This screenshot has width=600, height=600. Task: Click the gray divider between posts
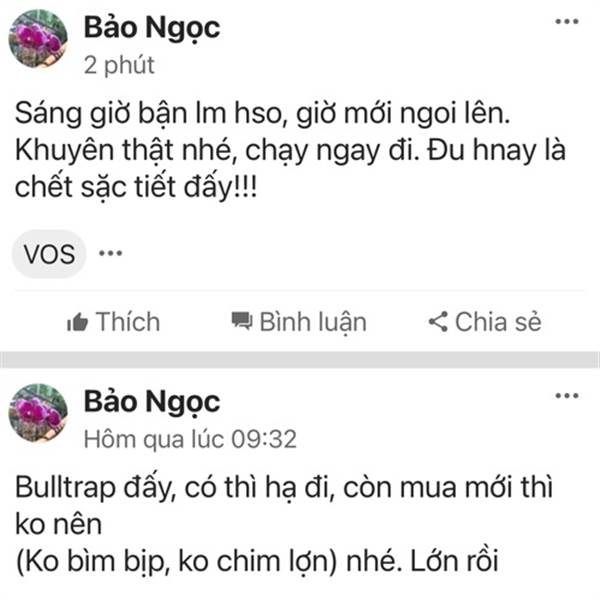[x=300, y=360]
